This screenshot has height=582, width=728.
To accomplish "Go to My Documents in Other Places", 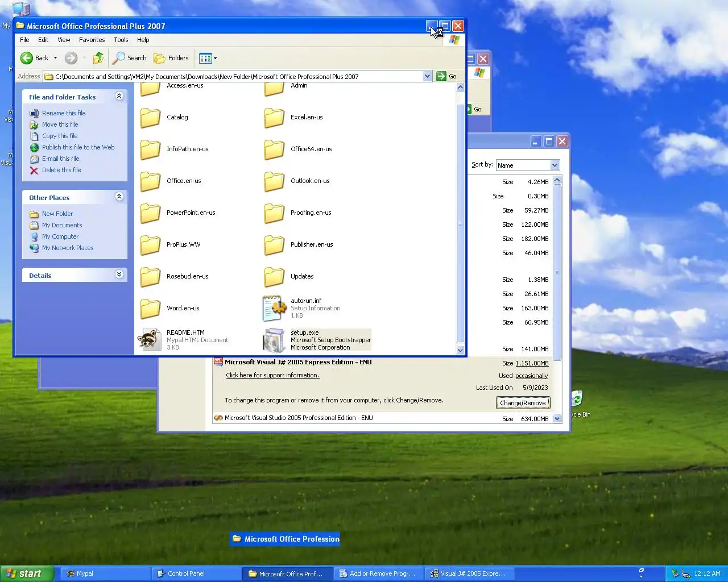I will pos(62,225).
